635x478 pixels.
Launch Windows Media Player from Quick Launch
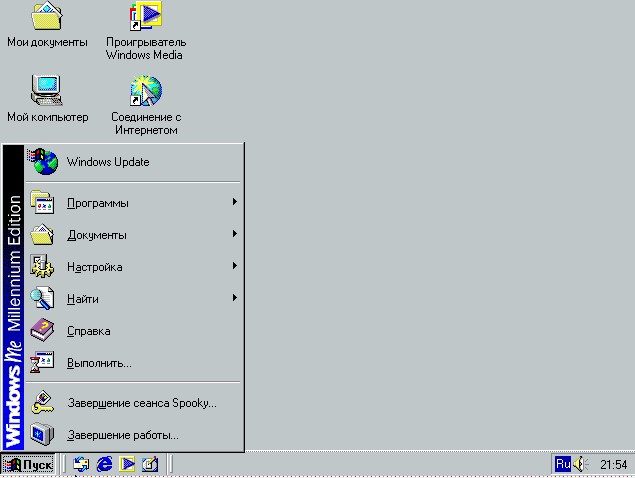click(127, 464)
